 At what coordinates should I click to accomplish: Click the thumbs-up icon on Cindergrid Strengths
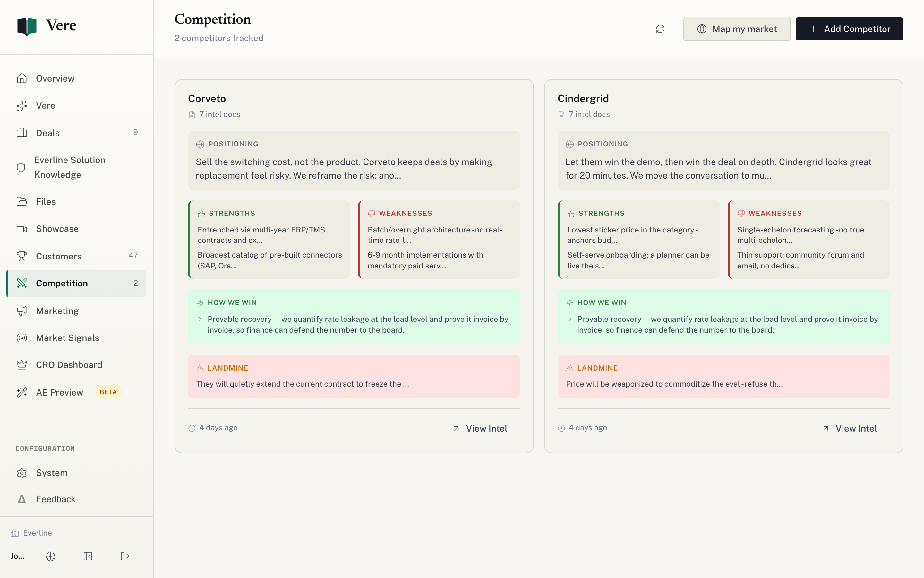pos(571,214)
